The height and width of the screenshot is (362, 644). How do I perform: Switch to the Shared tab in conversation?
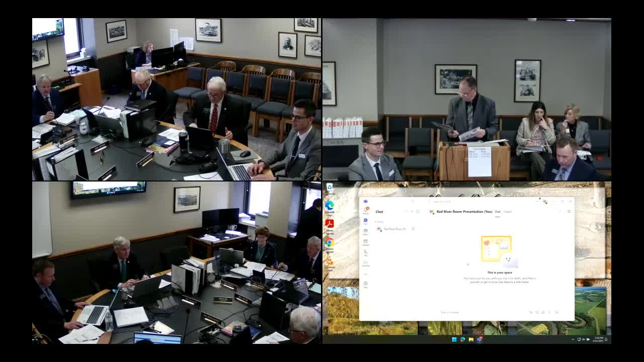click(508, 212)
